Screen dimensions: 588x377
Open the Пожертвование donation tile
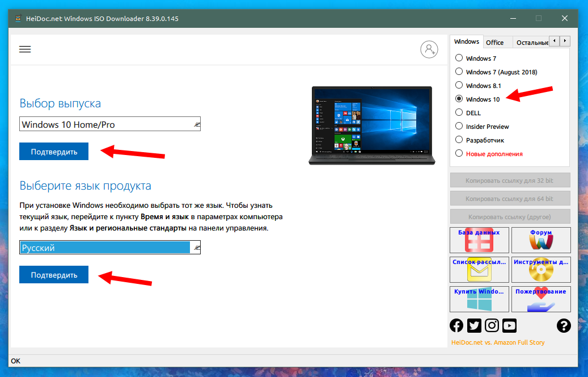pos(541,299)
